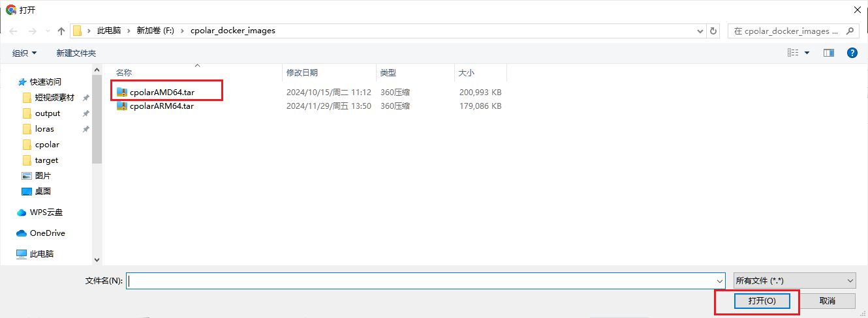Click the navigation pane scroll down arrow
The image size is (868, 318).
tap(97, 259)
